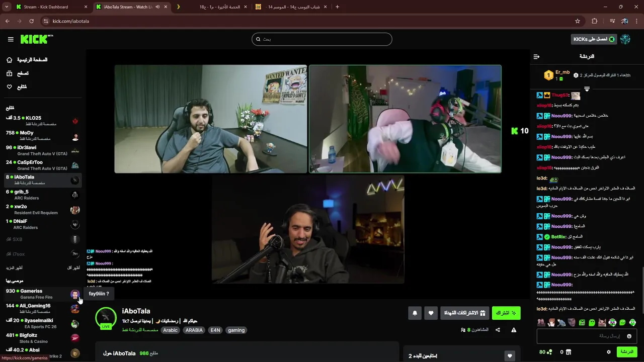Click the Get KICKs button

point(594,39)
